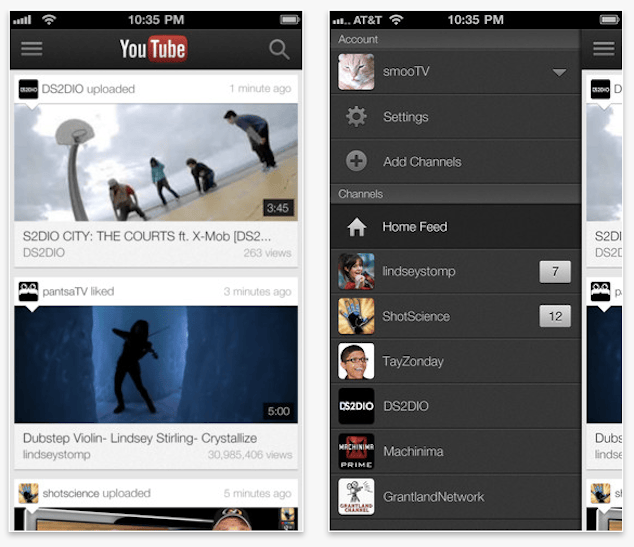This screenshot has width=634, height=547.
Task: Click the Settings gear icon
Action: tap(356, 117)
